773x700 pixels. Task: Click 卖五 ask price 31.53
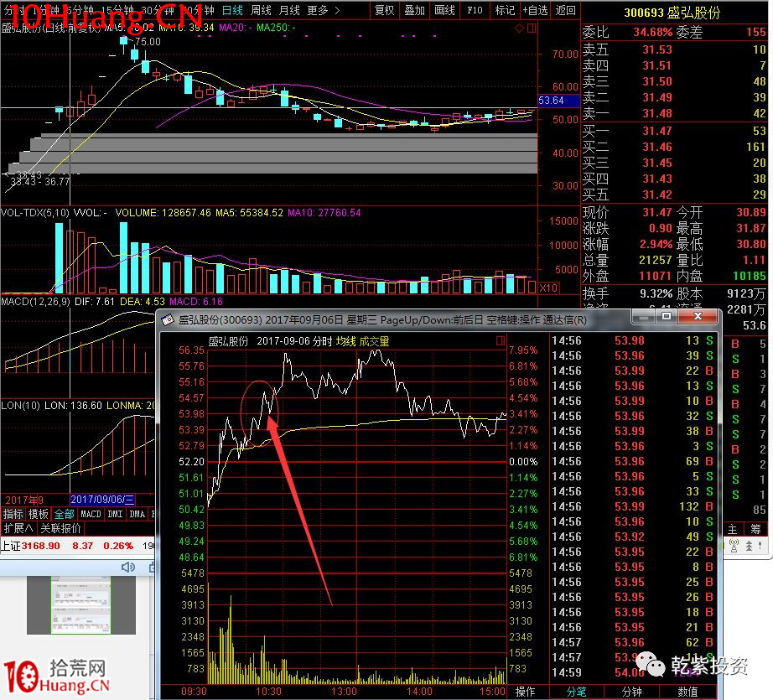coord(657,49)
